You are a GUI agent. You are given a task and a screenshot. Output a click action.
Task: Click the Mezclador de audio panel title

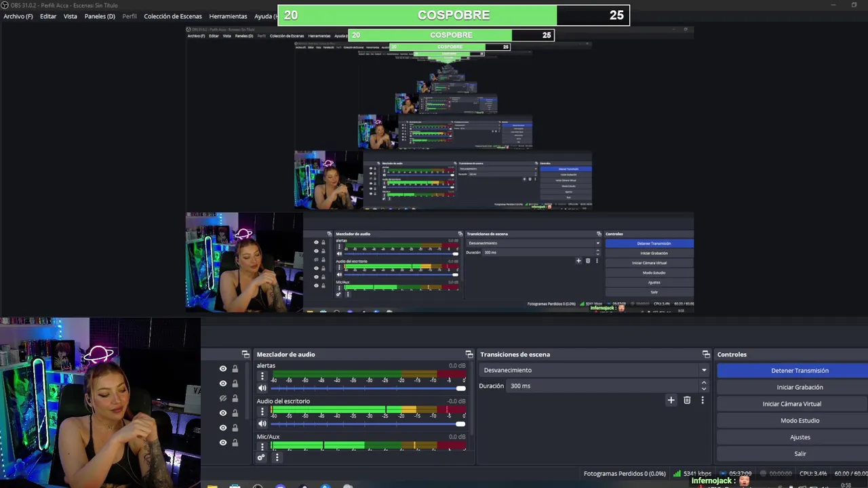click(285, 354)
